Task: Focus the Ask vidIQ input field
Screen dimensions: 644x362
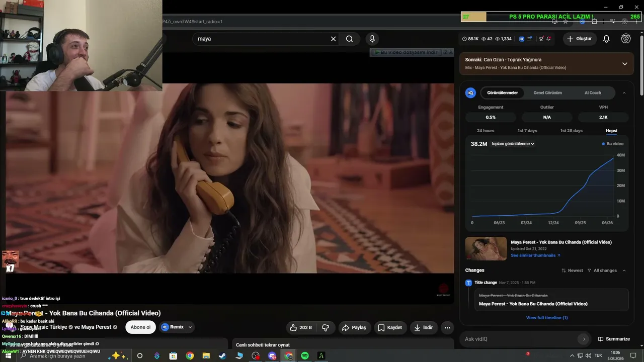Action: [x=520, y=339]
